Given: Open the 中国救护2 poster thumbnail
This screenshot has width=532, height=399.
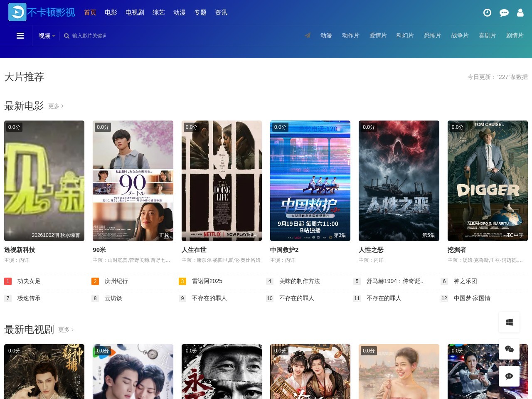Looking at the screenshot, I should coord(310,181).
